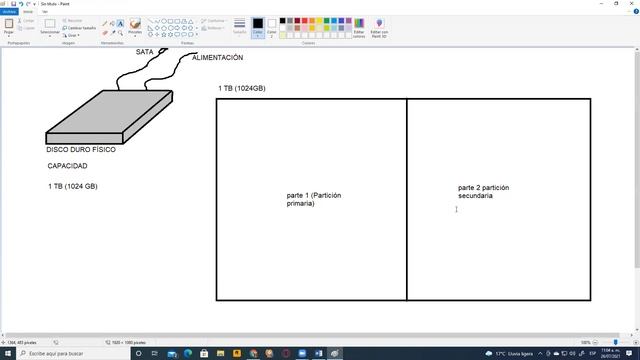This screenshot has width=640, height=360.
Task: Pick the yellow color swatch
Action: click(319, 21)
